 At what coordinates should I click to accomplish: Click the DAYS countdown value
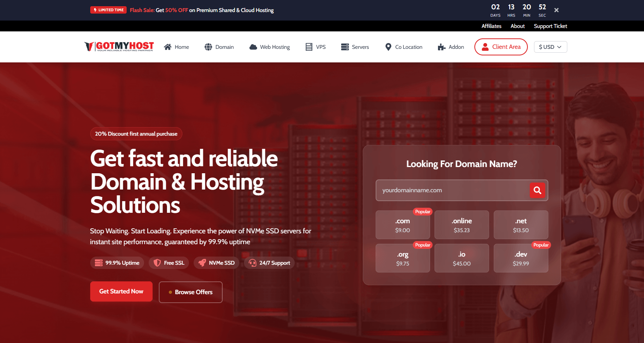[x=495, y=7]
